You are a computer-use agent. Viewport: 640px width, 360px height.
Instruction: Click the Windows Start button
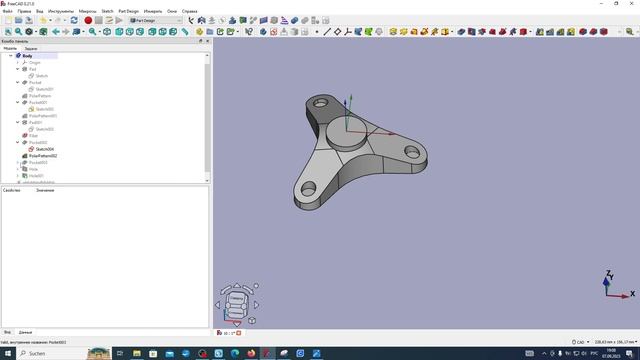pos(8,353)
